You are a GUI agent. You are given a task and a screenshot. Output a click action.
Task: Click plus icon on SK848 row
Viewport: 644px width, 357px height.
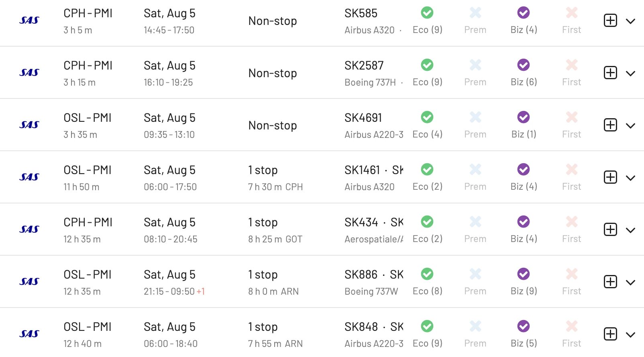610,334
